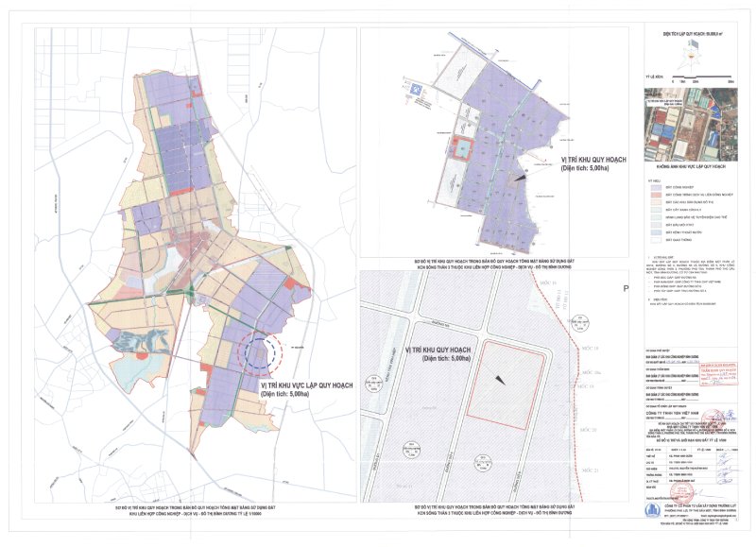Click the 'KHÔNG ẢNH KHU VỰC LẬP QUY HOẠCH' caption

[692, 167]
